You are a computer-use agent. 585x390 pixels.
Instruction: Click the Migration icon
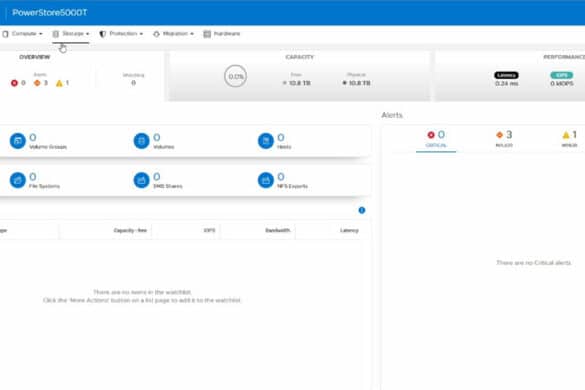156,34
